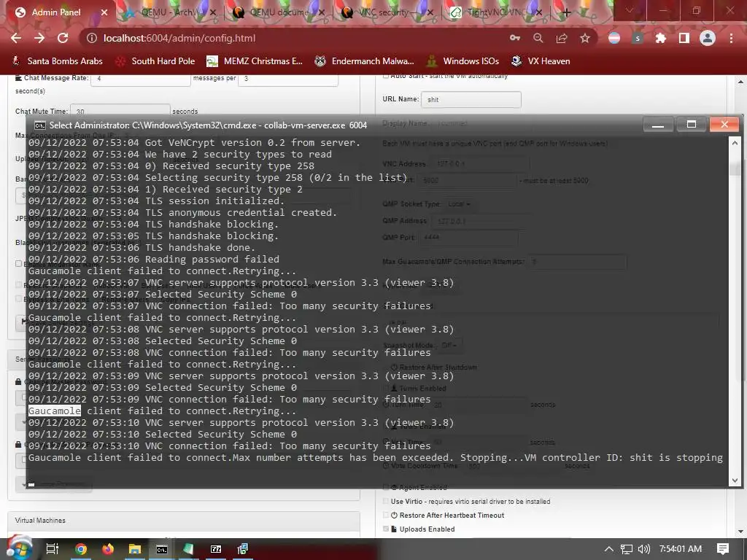Viewport: 747px width, 560px height.
Task: Open the Action Center notifications icon
Action: click(723, 549)
